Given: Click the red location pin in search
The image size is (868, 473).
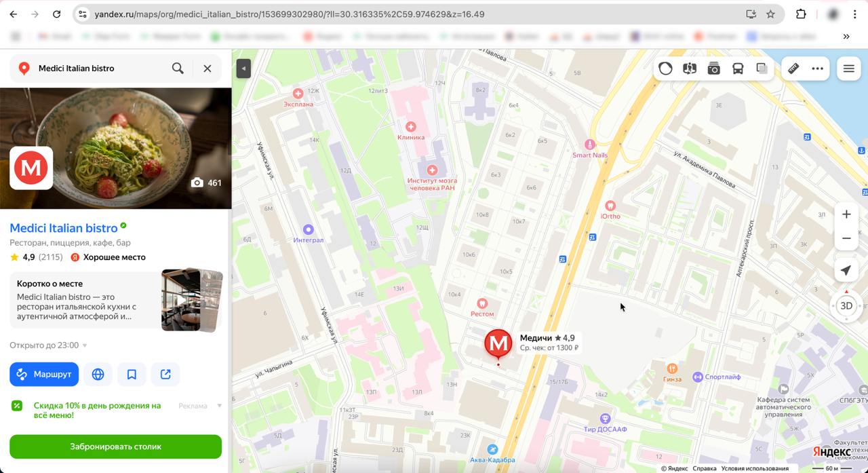Looking at the screenshot, I should [x=24, y=68].
